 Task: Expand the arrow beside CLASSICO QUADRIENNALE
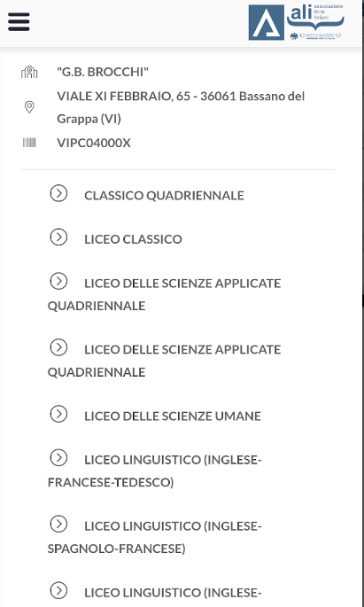coord(58,193)
